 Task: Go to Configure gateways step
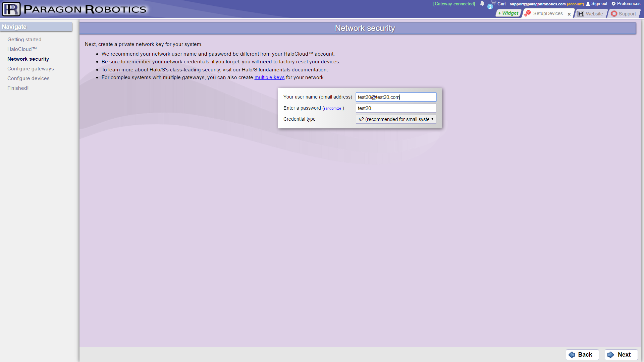[x=31, y=69]
